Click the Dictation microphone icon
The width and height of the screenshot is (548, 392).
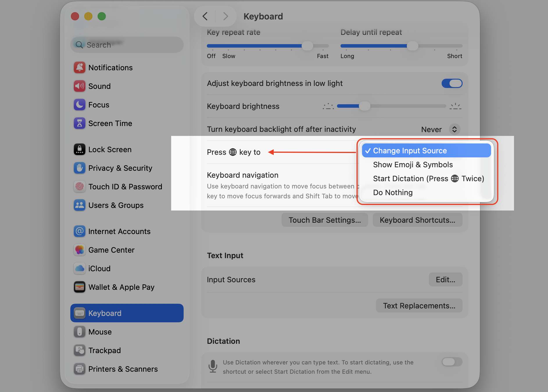coord(213,366)
